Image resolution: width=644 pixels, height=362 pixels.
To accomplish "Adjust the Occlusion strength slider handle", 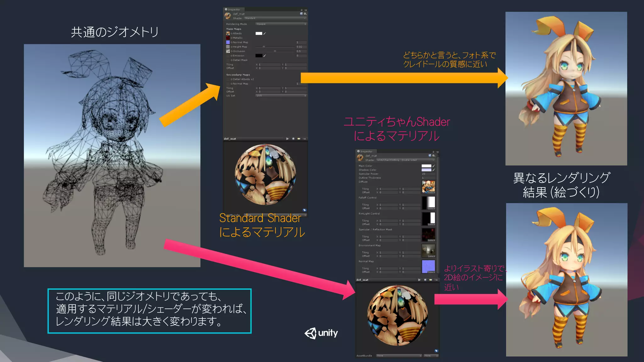I will click(x=275, y=51).
